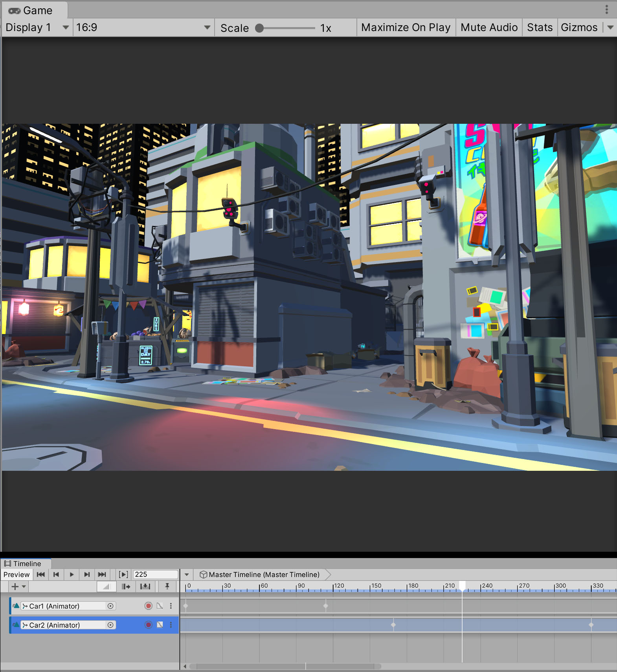The height and width of the screenshot is (672, 617).
Task: Click the Maximize On Play button
Action: pyautogui.click(x=406, y=28)
